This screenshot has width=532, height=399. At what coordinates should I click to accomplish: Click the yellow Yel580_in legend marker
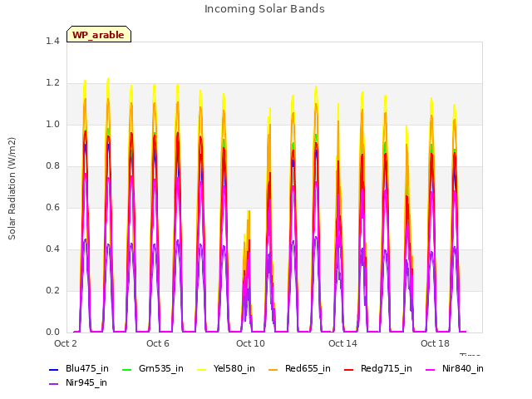coord(201,369)
